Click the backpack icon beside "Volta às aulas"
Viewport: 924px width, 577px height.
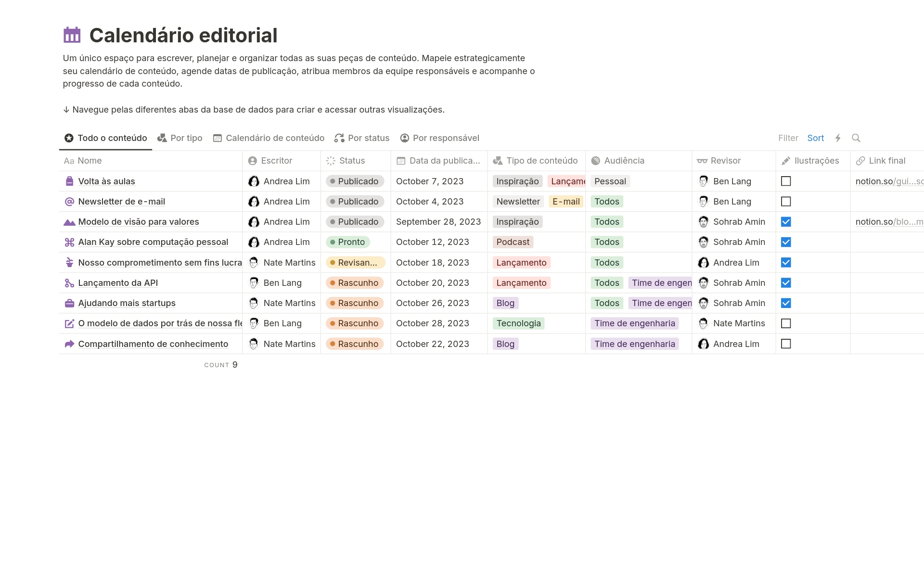(x=69, y=181)
